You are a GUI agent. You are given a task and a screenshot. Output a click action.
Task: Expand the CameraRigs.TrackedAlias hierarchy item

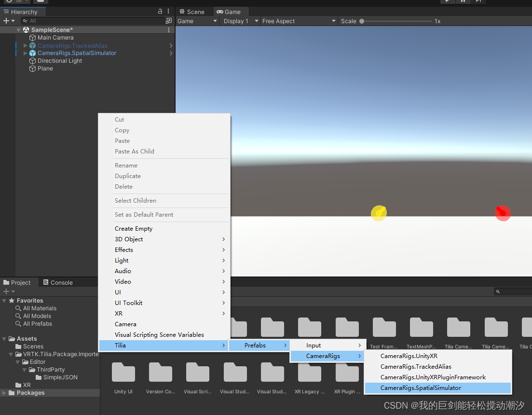25,45
